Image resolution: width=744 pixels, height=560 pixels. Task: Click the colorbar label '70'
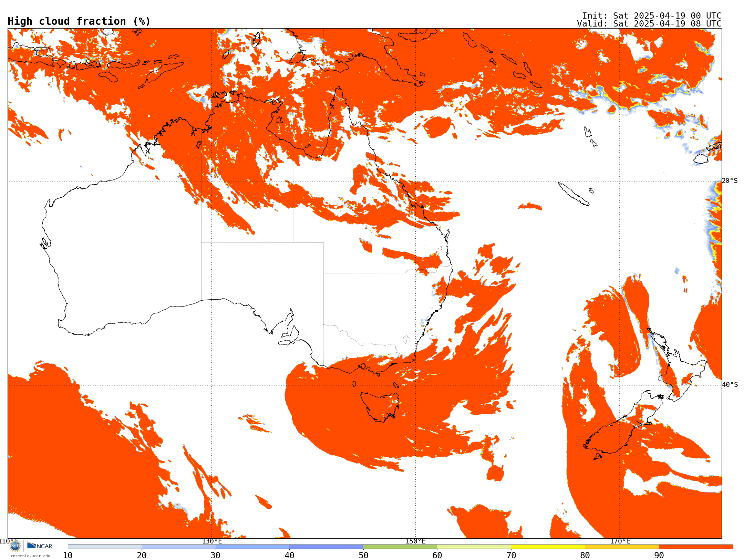click(x=511, y=555)
